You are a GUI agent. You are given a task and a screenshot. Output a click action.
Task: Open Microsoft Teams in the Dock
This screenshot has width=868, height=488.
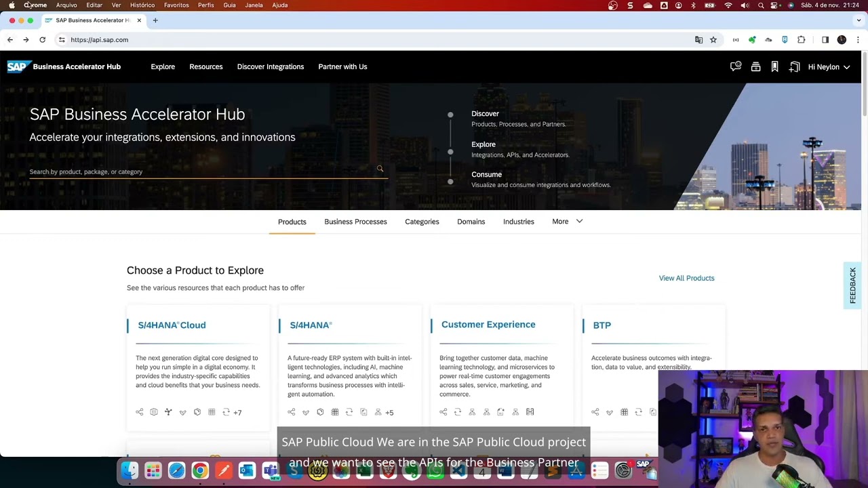point(271,470)
